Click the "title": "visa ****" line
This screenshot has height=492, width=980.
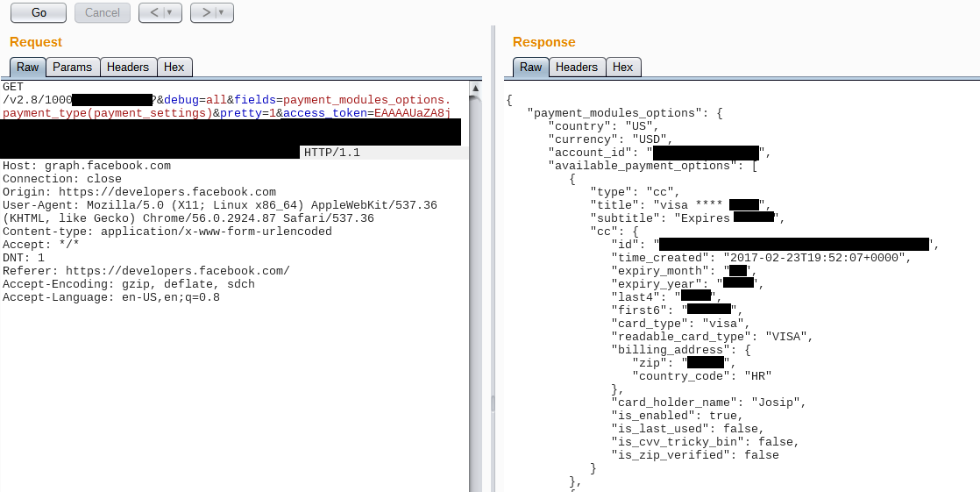(680, 205)
